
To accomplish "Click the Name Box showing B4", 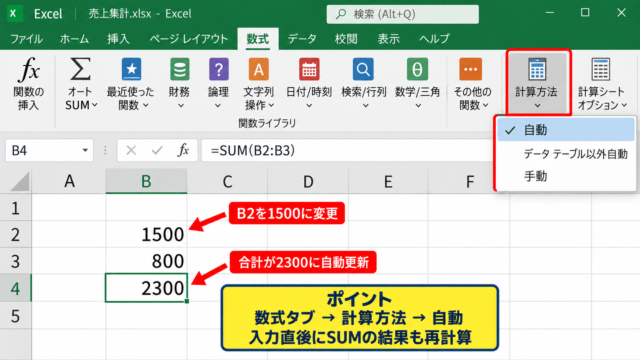I will (x=49, y=151).
